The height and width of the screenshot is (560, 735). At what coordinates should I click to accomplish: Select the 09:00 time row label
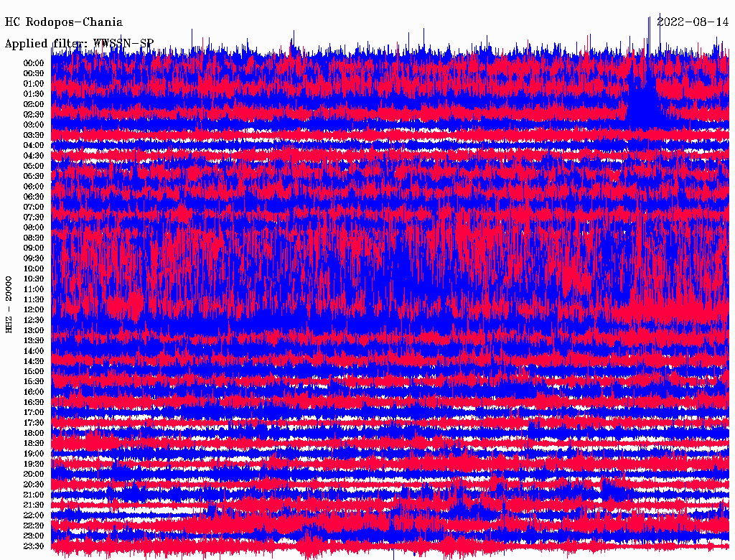(x=34, y=248)
